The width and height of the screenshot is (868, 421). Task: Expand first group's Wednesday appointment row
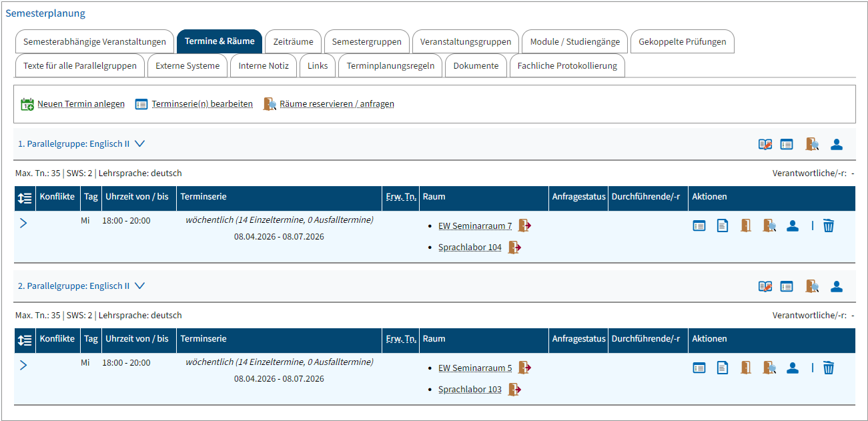23,223
